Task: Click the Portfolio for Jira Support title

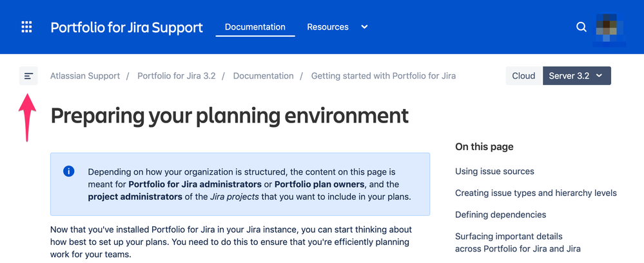Action: tap(126, 27)
